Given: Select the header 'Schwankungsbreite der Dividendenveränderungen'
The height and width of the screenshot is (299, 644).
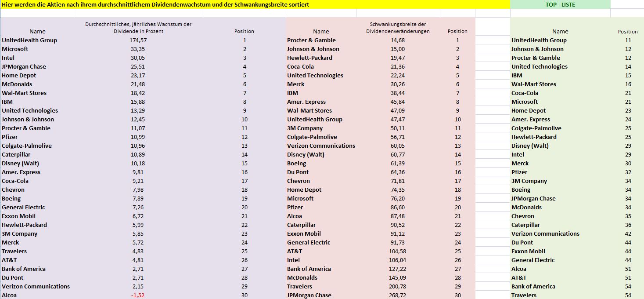Looking at the screenshot, I should click(x=398, y=28).
